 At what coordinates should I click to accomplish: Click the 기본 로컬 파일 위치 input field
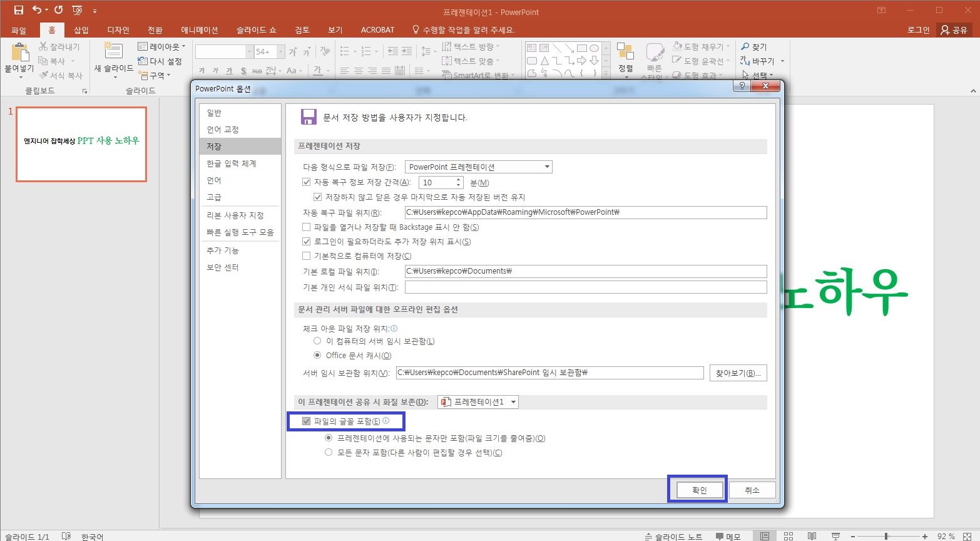pos(586,271)
